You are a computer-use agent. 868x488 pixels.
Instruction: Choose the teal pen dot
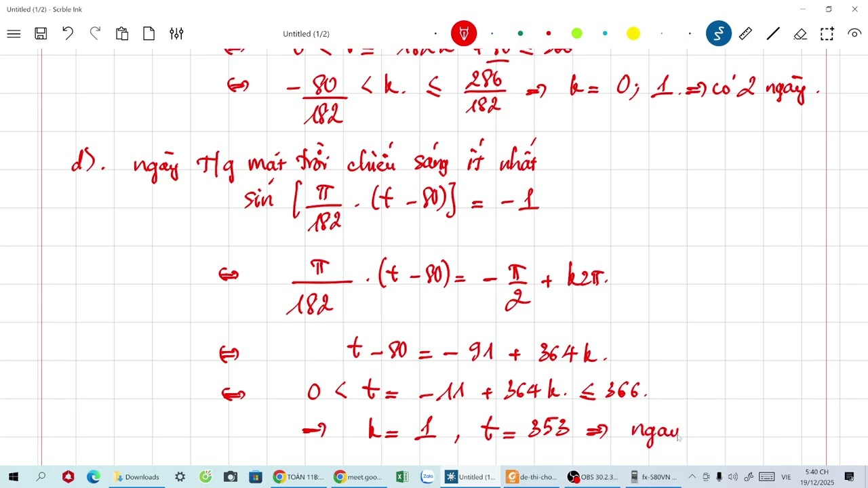click(605, 33)
